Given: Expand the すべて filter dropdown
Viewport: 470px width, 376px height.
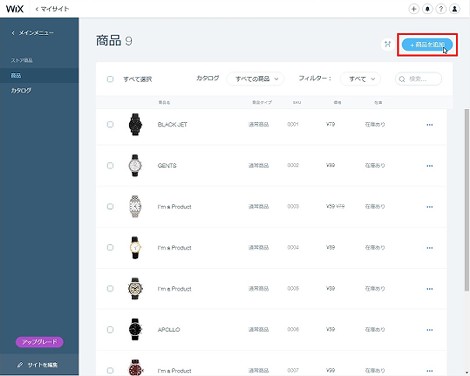Looking at the screenshot, I should 360,79.
